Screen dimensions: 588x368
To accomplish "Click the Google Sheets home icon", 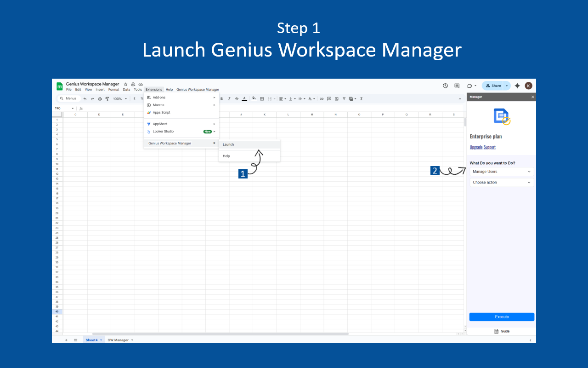I will (x=60, y=86).
